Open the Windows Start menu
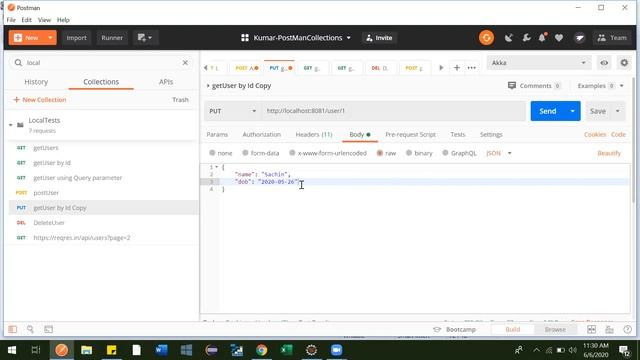 point(12,350)
